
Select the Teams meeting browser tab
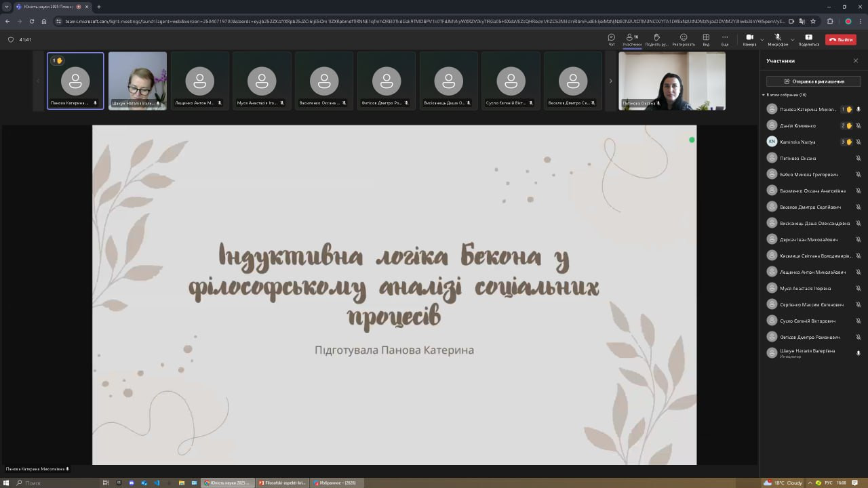(x=47, y=7)
